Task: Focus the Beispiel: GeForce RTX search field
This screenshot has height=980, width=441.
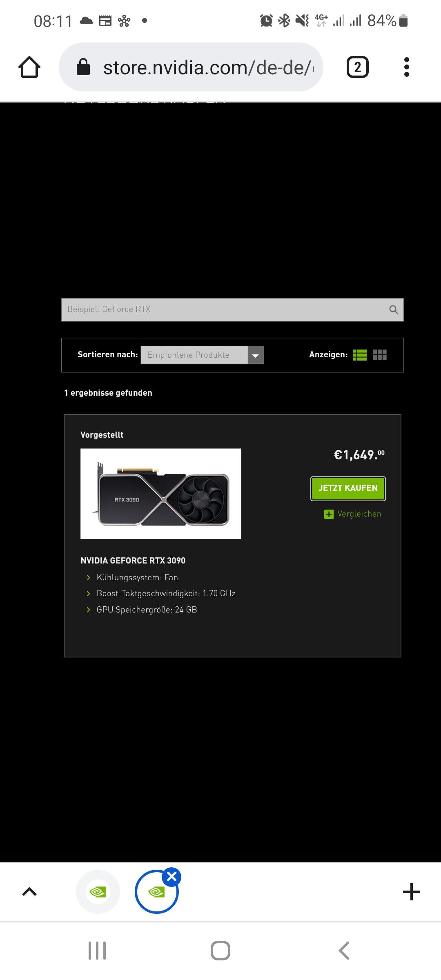Action: (x=232, y=310)
